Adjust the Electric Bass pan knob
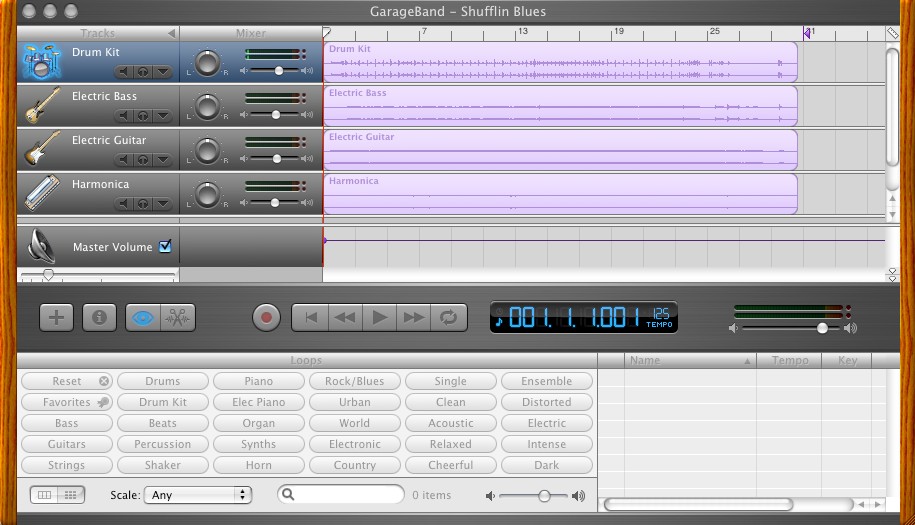The image size is (915, 525). pos(207,107)
